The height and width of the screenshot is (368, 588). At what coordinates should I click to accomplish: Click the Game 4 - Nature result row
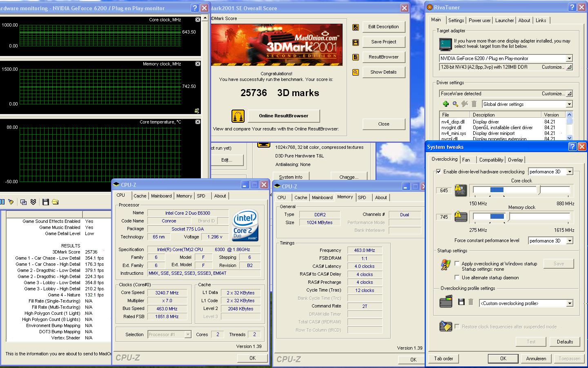click(x=58, y=295)
